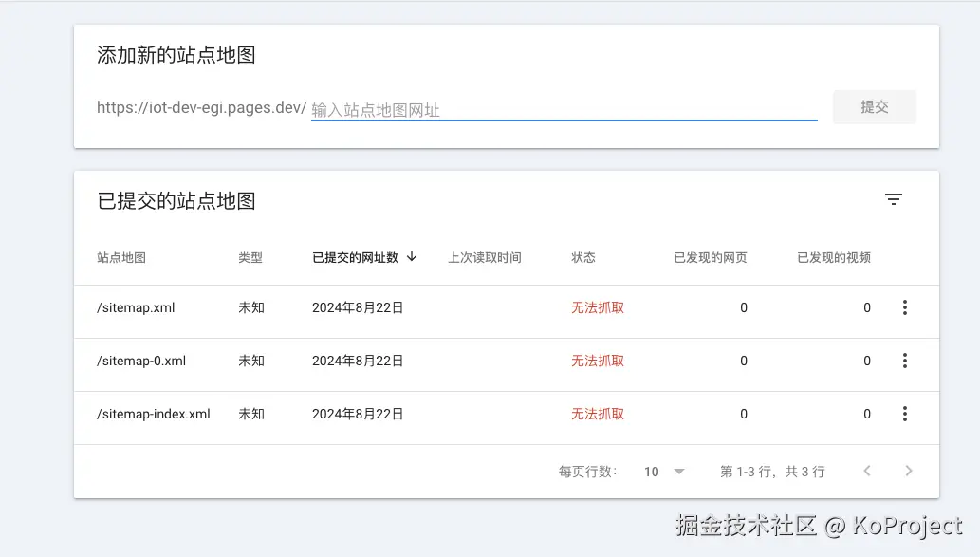Click the 每页行数 label
This screenshot has height=557, width=980.
click(x=587, y=472)
